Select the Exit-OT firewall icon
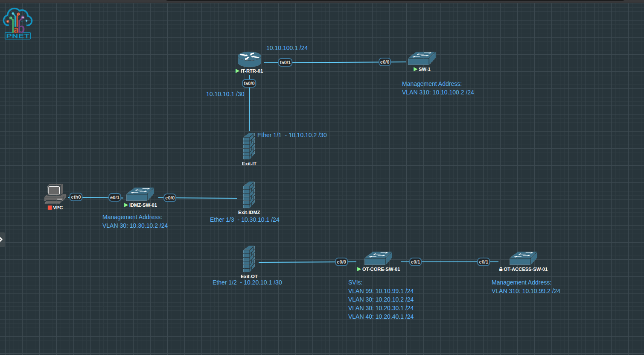Viewport: 644px width, 355px height. coord(249,259)
